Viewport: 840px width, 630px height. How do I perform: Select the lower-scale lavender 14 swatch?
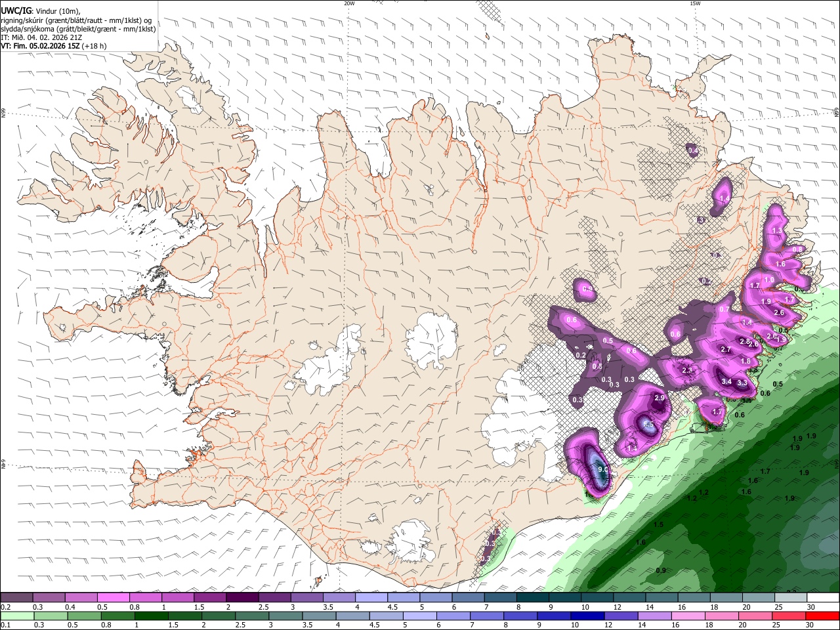[655, 616]
